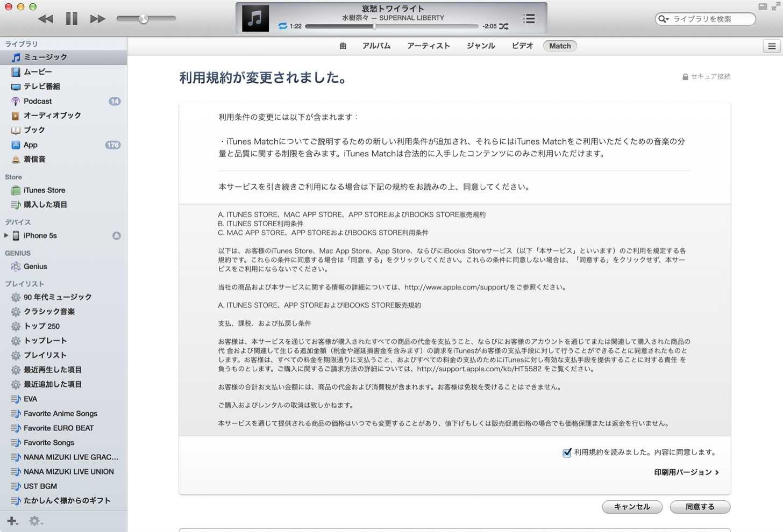Screen dimensions: 783x532
Task: Eject the iPhone 5s
Action: [116, 235]
